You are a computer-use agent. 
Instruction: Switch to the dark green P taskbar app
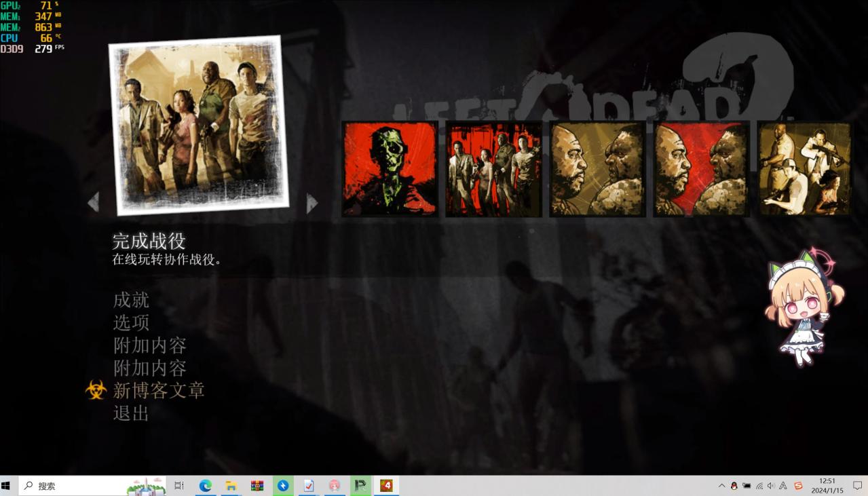360,486
